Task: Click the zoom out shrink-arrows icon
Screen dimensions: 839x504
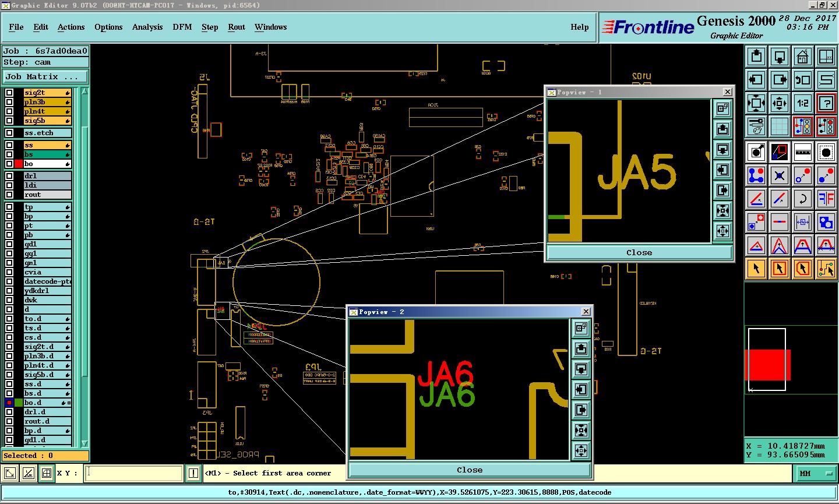Action: [780, 103]
